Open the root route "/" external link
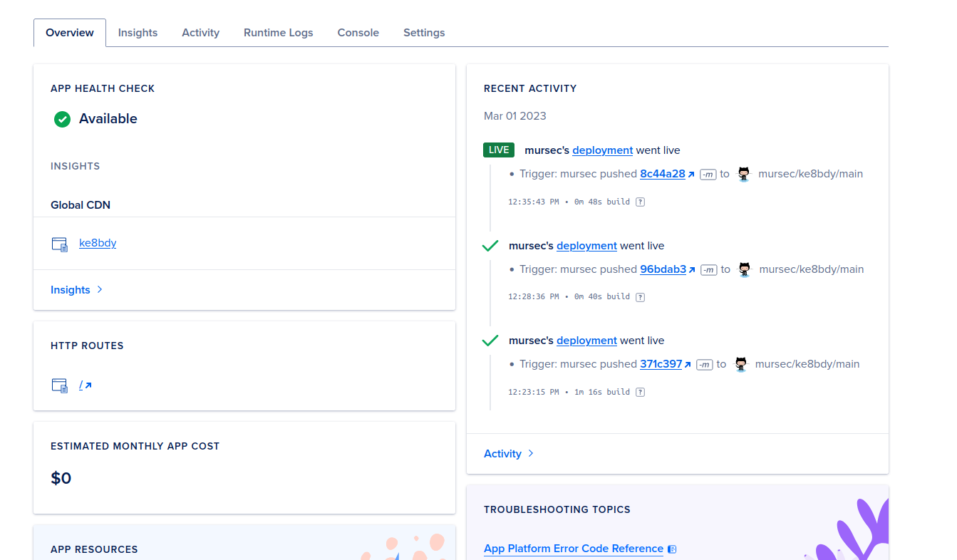The image size is (957, 560). [85, 385]
